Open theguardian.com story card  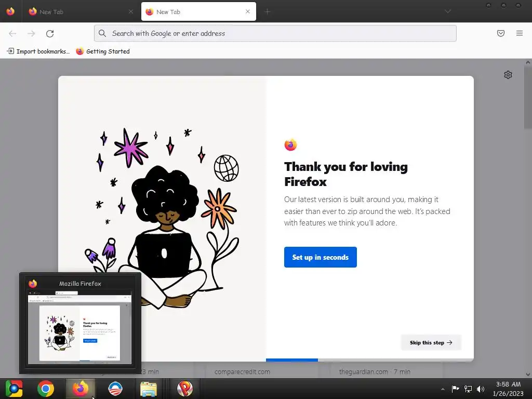click(386, 371)
